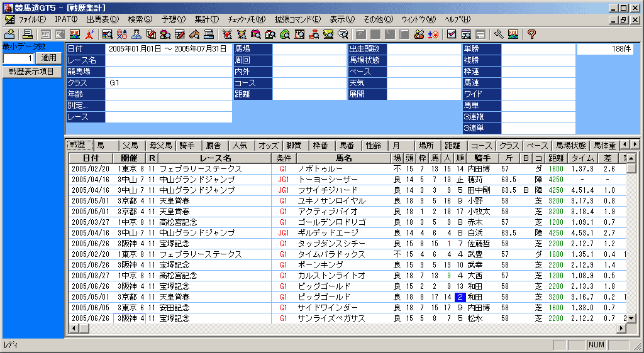Sort by the タイム column header

(x=582, y=158)
